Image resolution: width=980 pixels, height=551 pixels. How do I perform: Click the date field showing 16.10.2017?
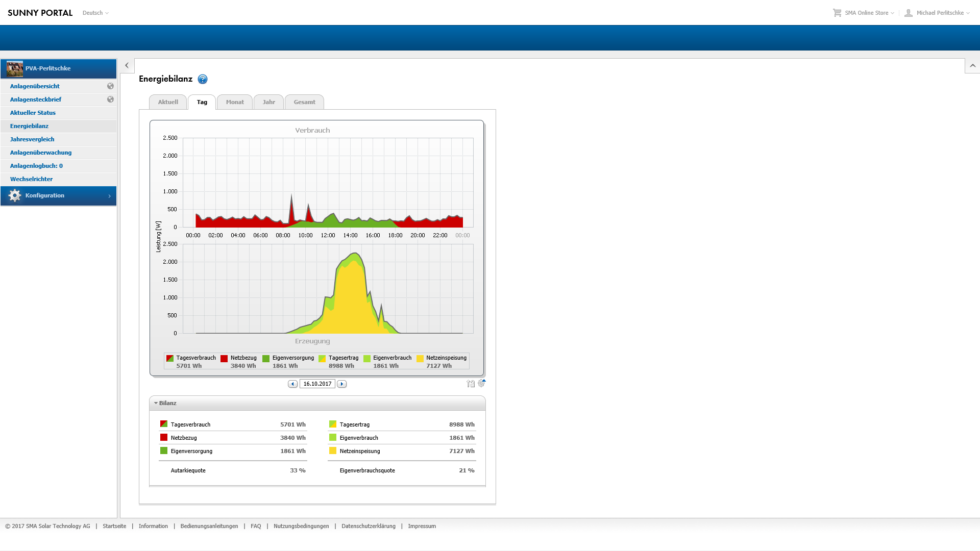click(317, 384)
